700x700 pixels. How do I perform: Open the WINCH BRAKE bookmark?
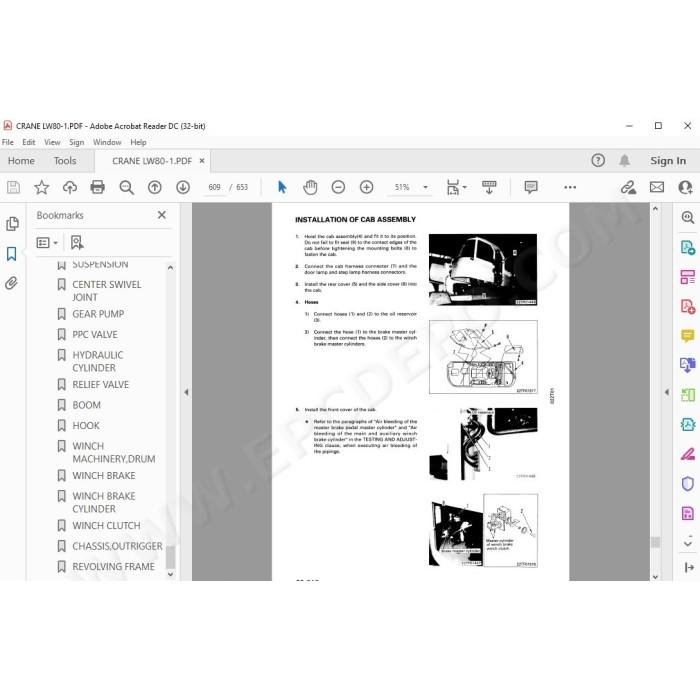[104, 475]
